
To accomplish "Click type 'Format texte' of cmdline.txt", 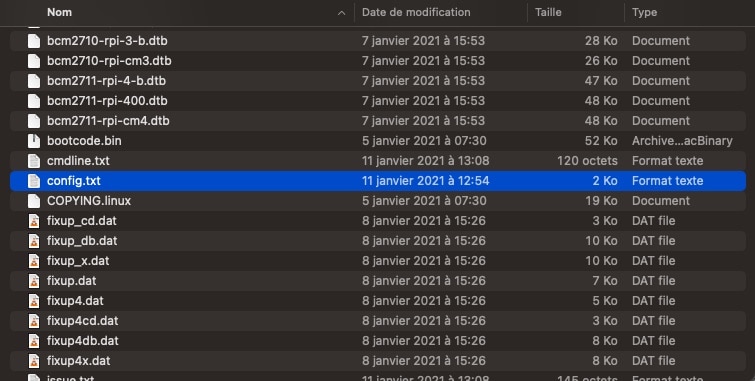I will (x=667, y=161).
